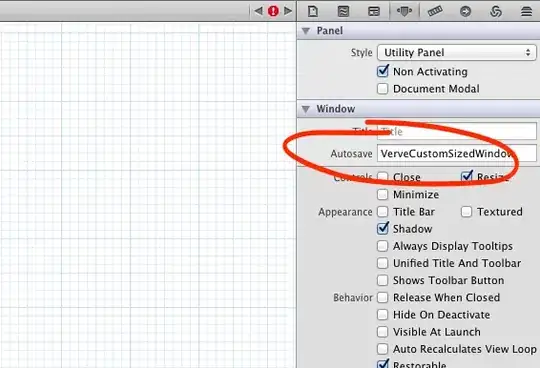This screenshot has height=368, width=540.
Task: Click the red error issue indicator
Action: (x=273, y=11)
